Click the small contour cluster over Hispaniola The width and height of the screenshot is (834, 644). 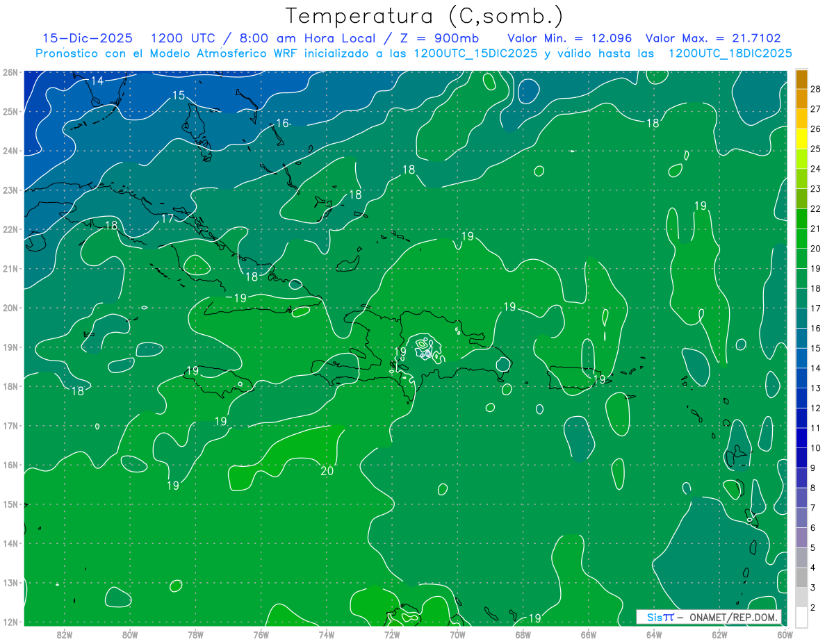coord(425,348)
